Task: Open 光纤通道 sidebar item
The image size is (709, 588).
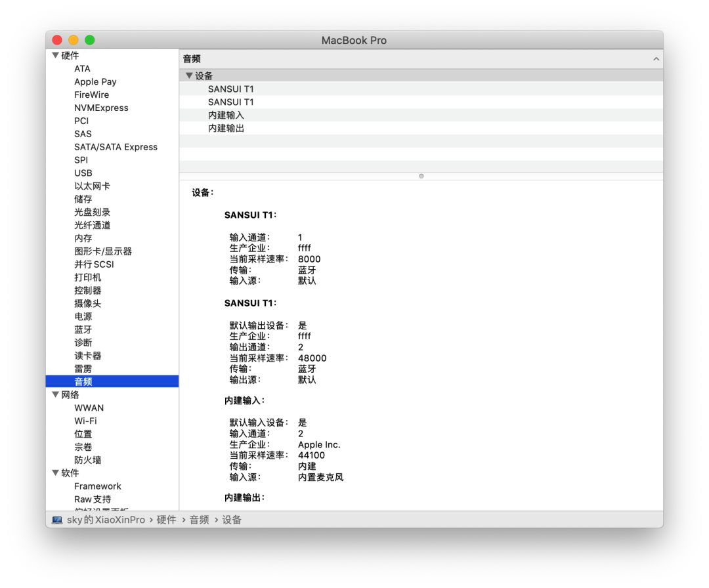Action: tap(93, 226)
